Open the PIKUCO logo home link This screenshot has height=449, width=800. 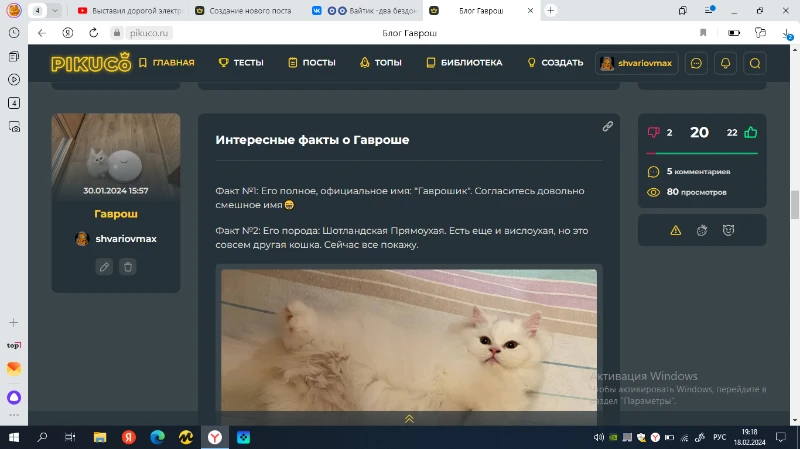(x=91, y=63)
